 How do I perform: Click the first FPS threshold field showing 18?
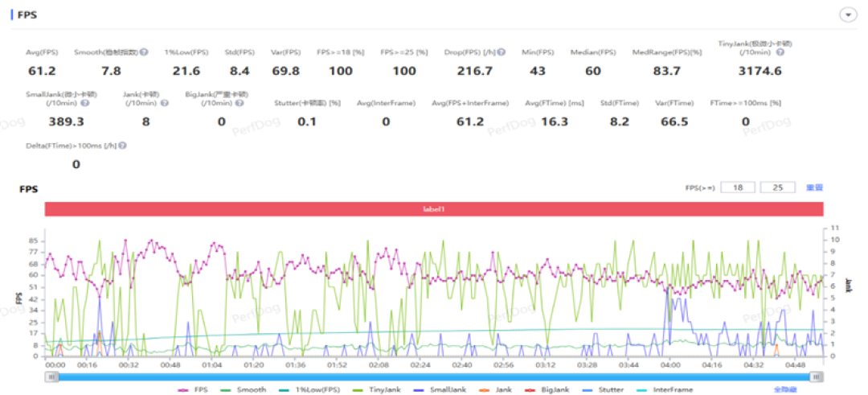[x=739, y=187]
